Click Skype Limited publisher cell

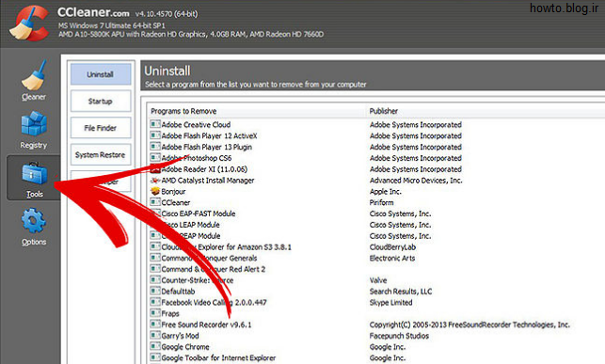(x=390, y=303)
